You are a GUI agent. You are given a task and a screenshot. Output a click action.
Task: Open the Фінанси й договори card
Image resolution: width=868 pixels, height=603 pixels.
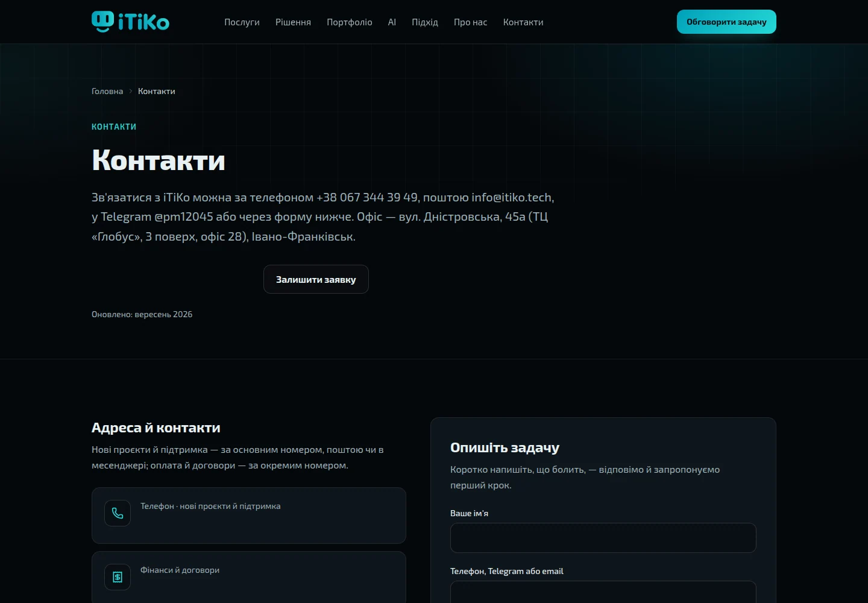pos(249,577)
